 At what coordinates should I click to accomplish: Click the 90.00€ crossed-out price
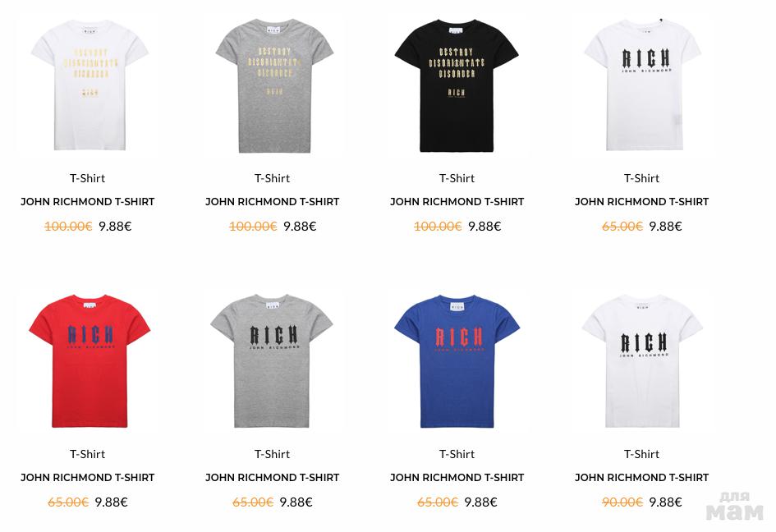622,502
